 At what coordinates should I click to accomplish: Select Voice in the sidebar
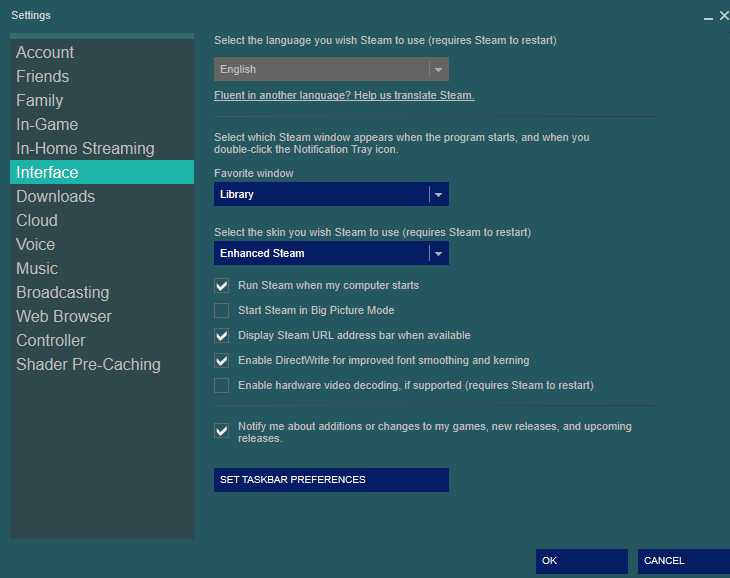(x=101, y=244)
